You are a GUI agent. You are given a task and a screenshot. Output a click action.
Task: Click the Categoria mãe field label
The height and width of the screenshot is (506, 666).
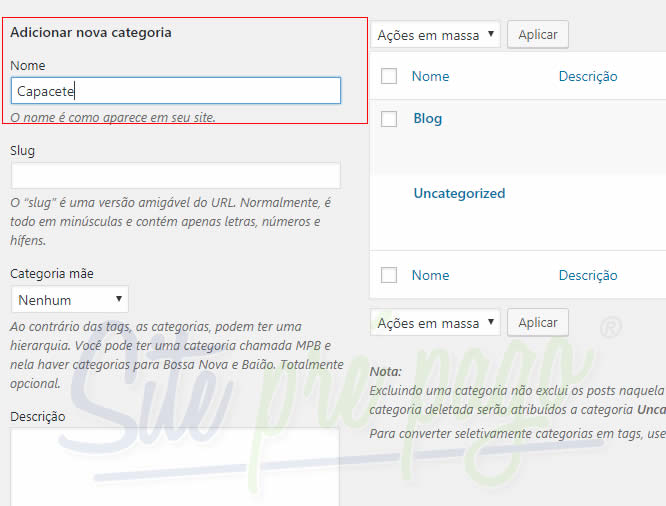[x=52, y=273]
